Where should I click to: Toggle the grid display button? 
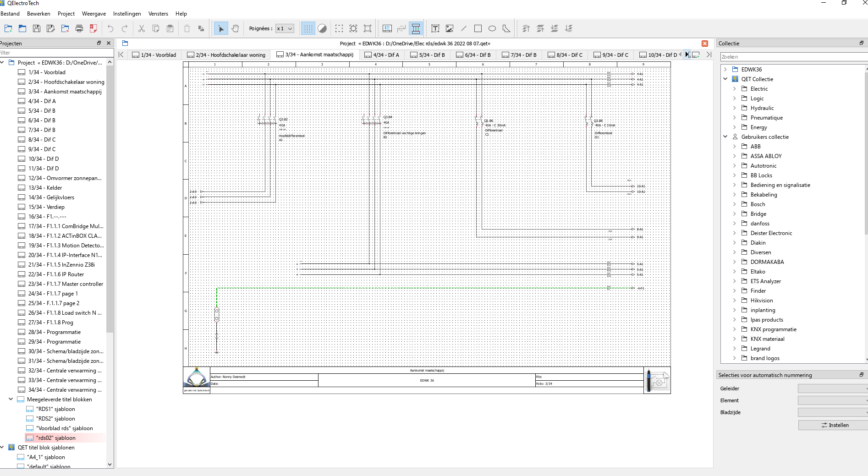coord(308,28)
